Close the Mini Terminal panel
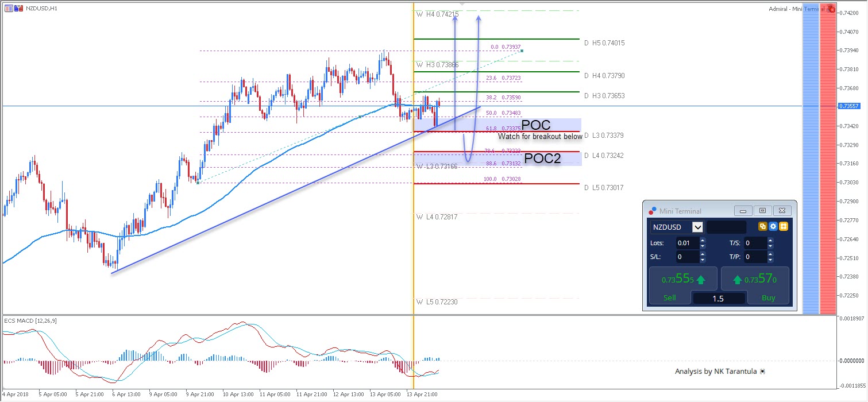 pyautogui.click(x=782, y=211)
